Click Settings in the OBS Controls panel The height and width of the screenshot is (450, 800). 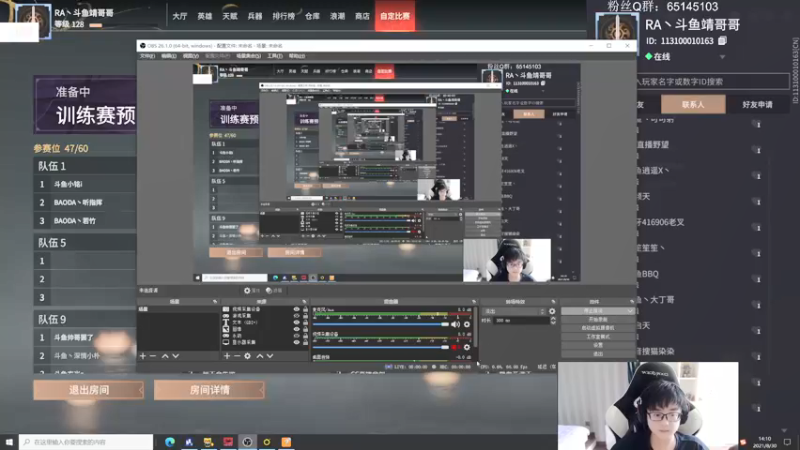(598, 345)
